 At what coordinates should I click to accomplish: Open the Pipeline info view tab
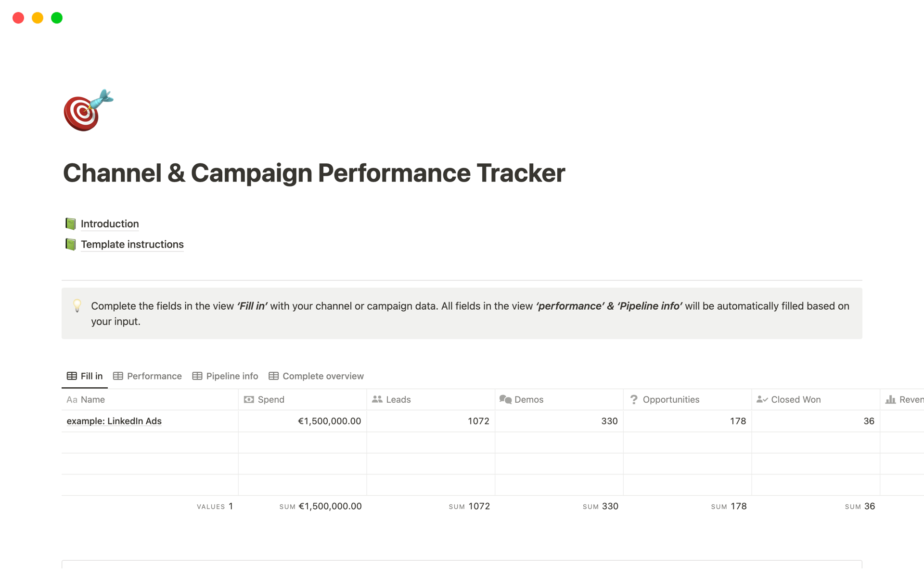click(225, 376)
